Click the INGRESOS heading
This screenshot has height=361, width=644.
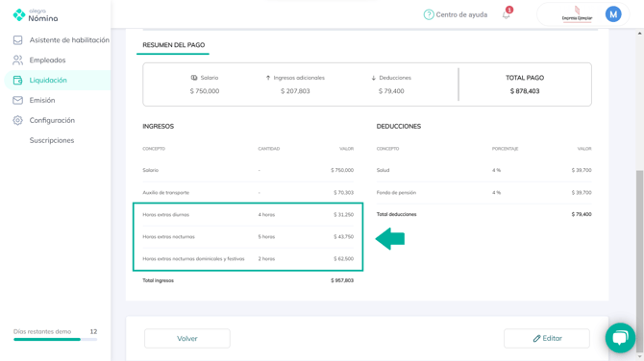click(159, 126)
